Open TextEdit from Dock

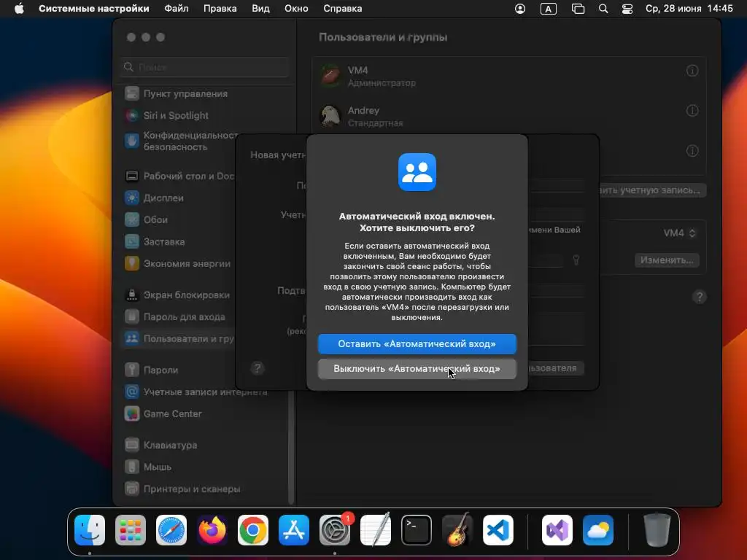[x=376, y=530]
